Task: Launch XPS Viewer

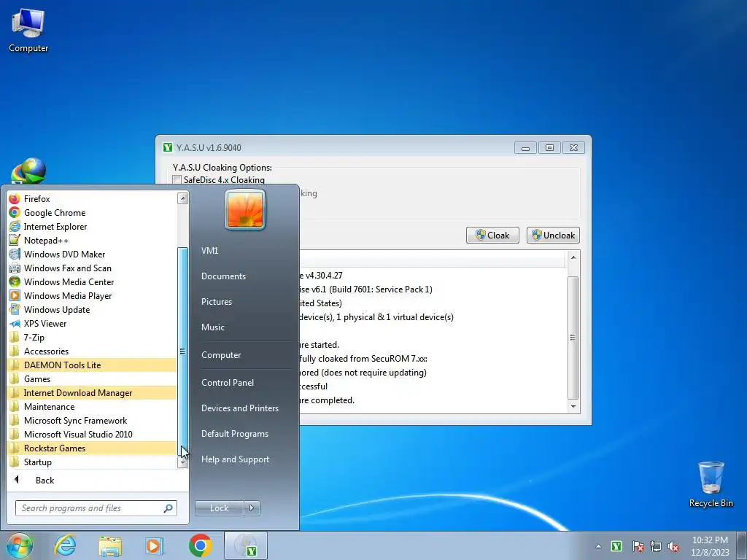Action: (91, 323)
